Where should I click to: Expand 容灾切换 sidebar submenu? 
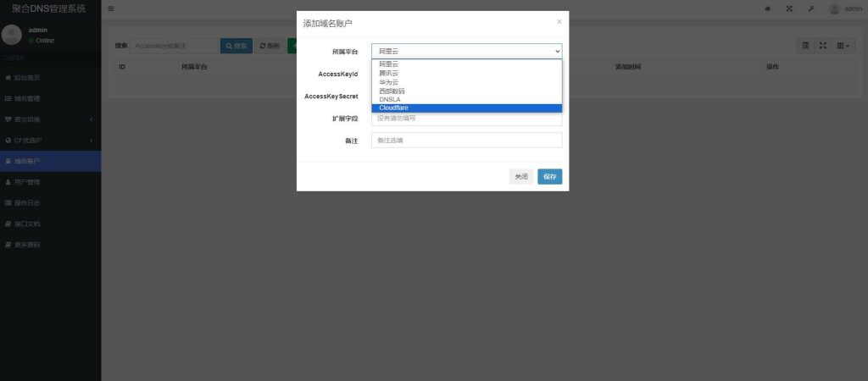tap(50, 119)
